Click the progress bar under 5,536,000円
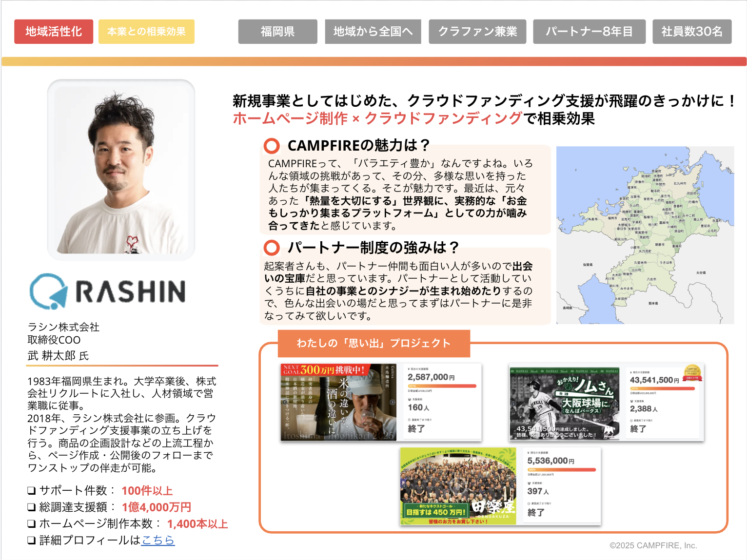The width and height of the screenshot is (747, 560). tap(562, 470)
